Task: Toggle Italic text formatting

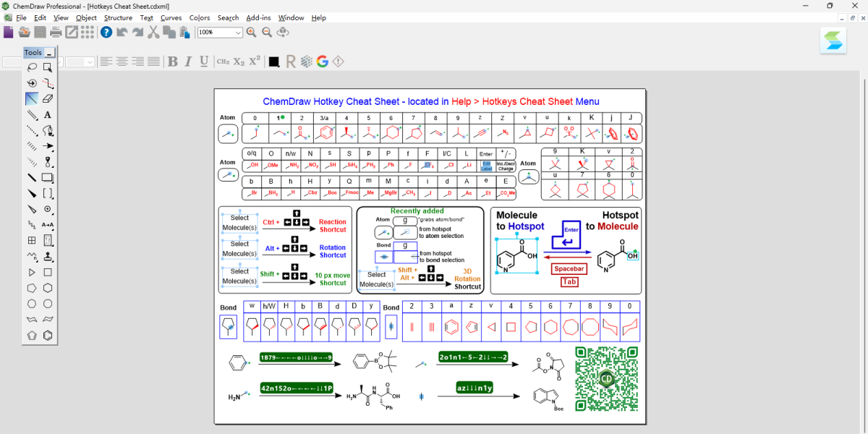Action: coord(188,61)
